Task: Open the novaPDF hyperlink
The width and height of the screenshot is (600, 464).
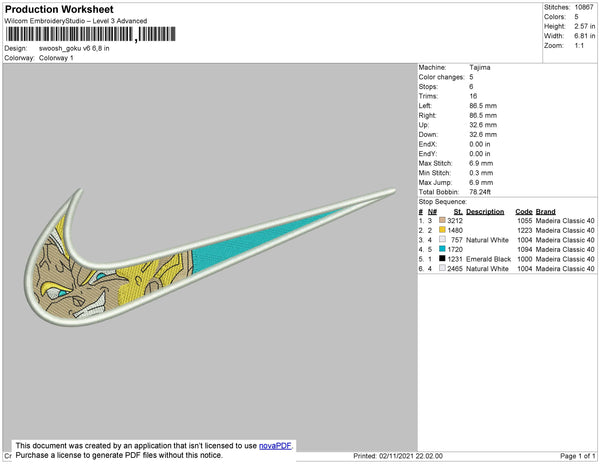Action: [x=275, y=446]
